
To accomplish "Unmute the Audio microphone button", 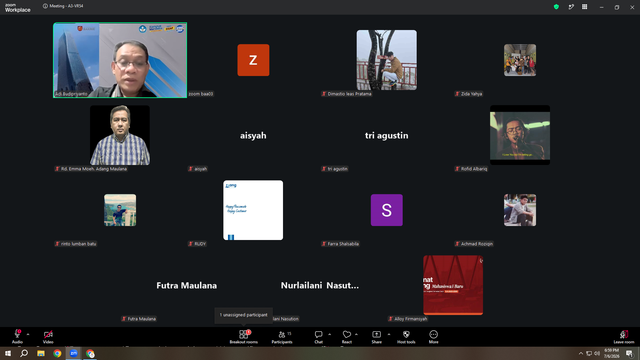I will point(17,336).
